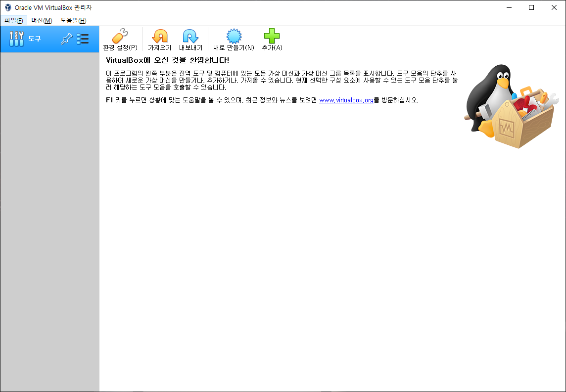Create a new VM with 새로 만들기(N)

[x=234, y=40]
